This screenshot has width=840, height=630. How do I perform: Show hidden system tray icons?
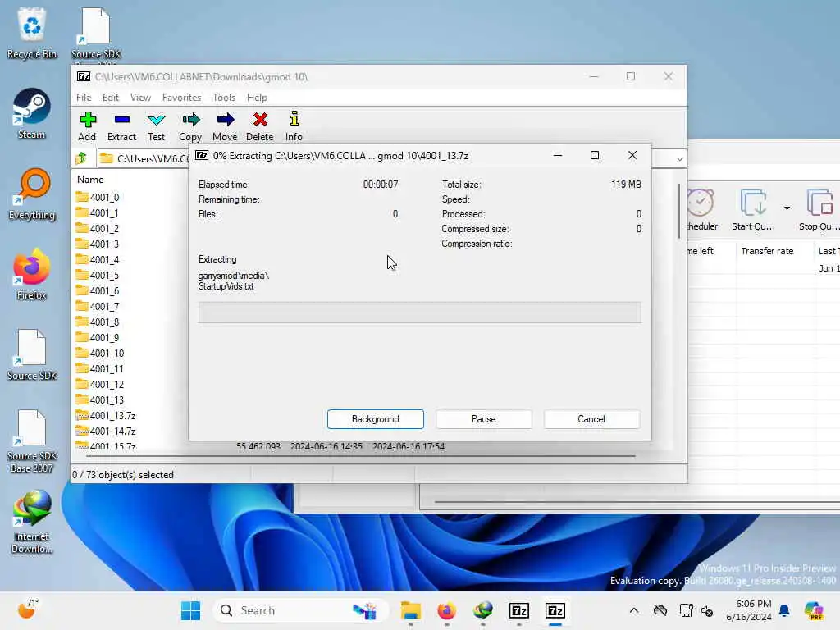click(634, 610)
